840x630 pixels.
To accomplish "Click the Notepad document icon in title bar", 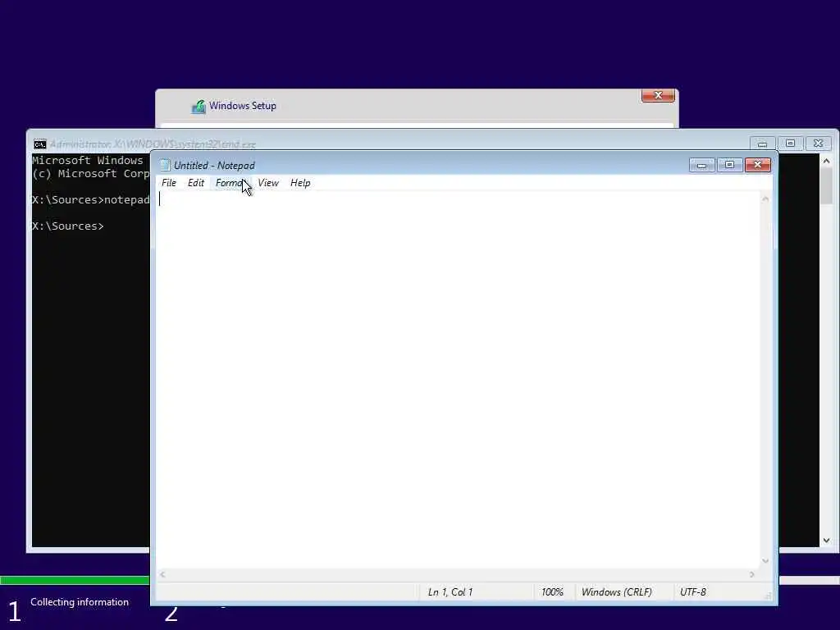I will click(165, 165).
